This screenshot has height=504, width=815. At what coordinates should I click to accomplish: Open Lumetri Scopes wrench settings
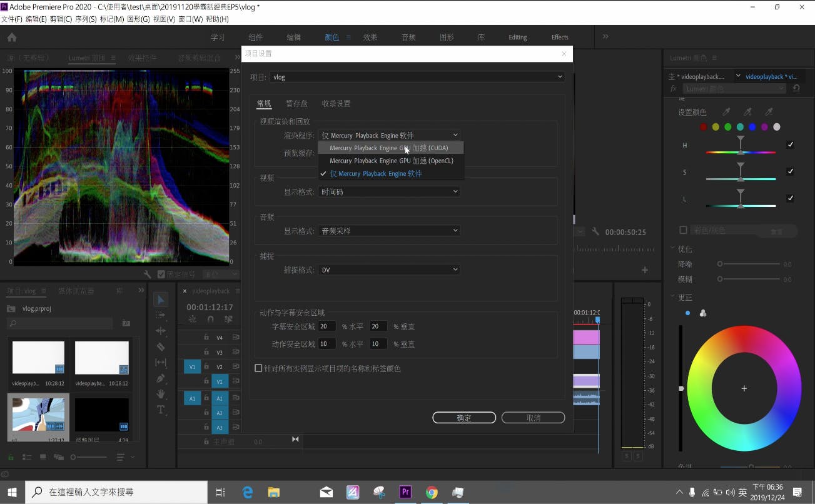(x=148, y=274)
